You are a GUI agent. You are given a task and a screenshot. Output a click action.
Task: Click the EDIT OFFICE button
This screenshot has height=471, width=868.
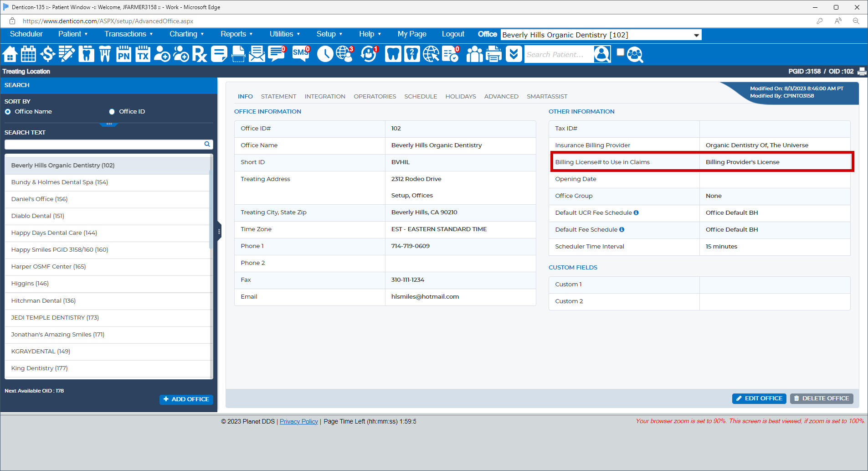click(759, 398)
